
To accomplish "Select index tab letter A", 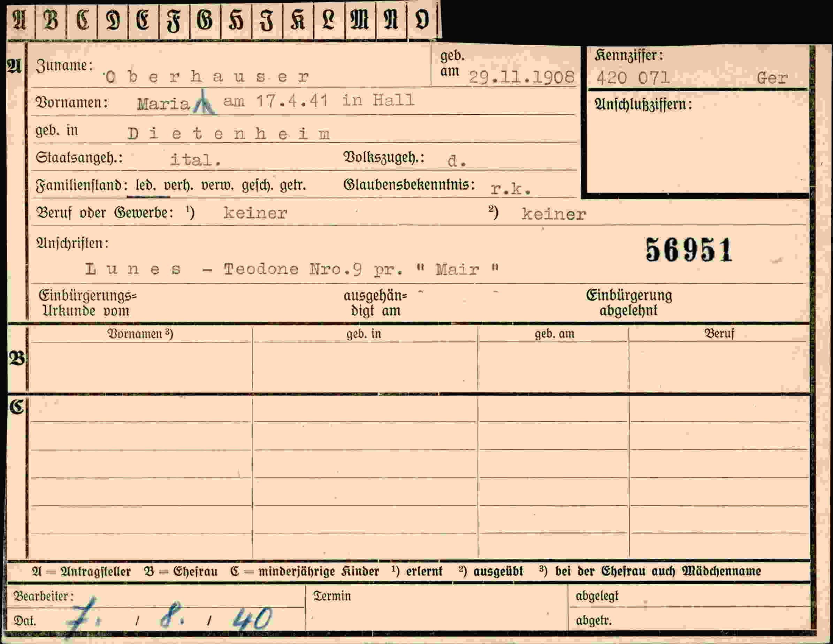I will click(20, 20).
